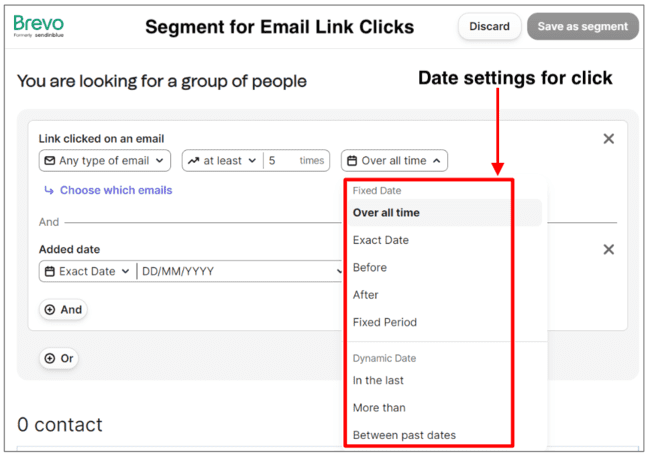The image size is (650, 459).
Task: Open the Any type of email dropdown
Action: [x=104, y=161]
